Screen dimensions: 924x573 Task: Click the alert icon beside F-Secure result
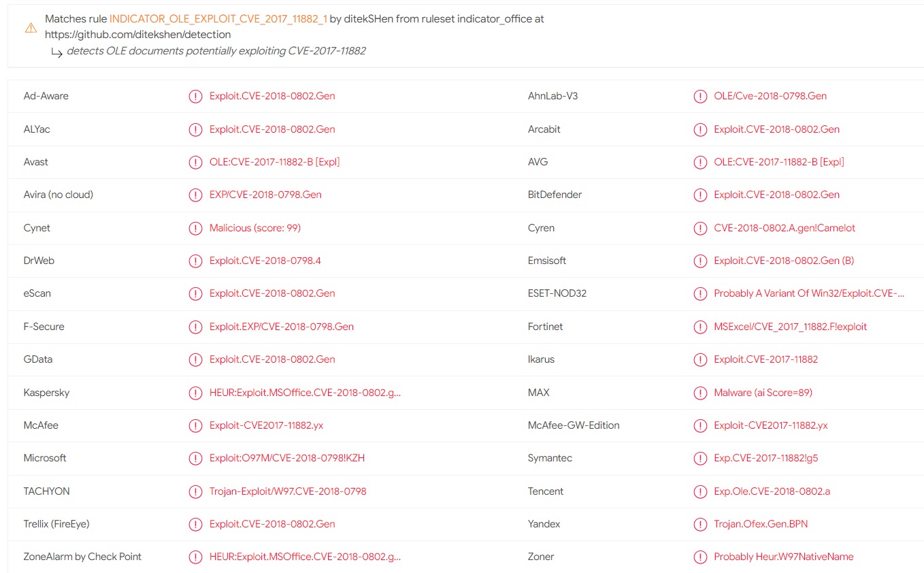[x=195, y=327]
